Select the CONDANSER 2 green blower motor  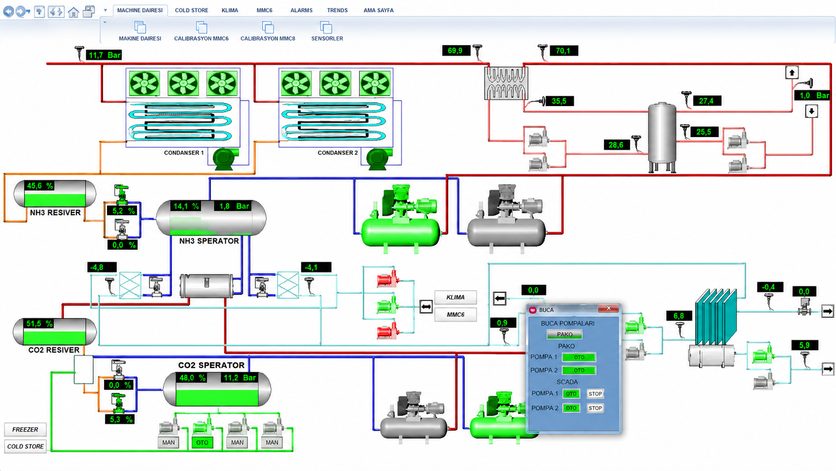[379, 159]
